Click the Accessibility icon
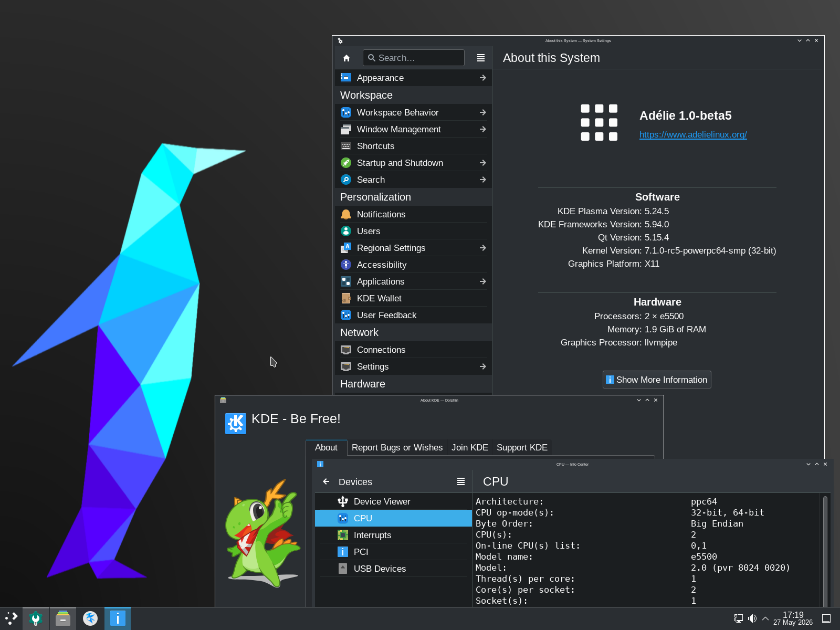 (346, 265)
